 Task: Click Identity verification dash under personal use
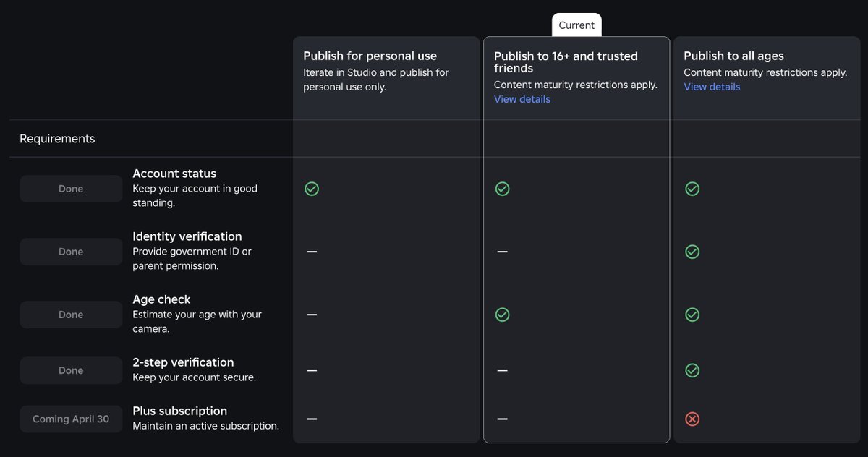312,252
